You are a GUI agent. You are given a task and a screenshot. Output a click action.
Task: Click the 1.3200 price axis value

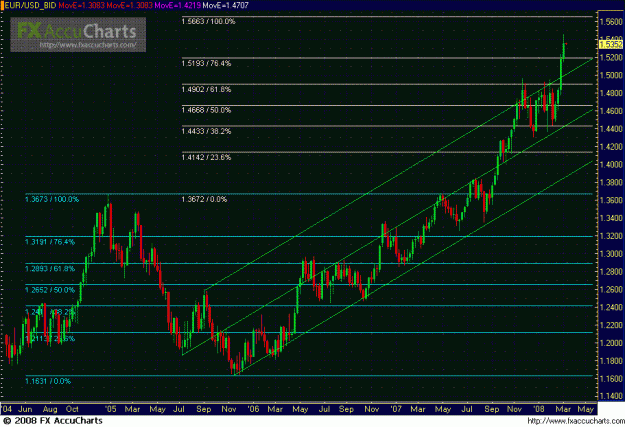point(611,236)
